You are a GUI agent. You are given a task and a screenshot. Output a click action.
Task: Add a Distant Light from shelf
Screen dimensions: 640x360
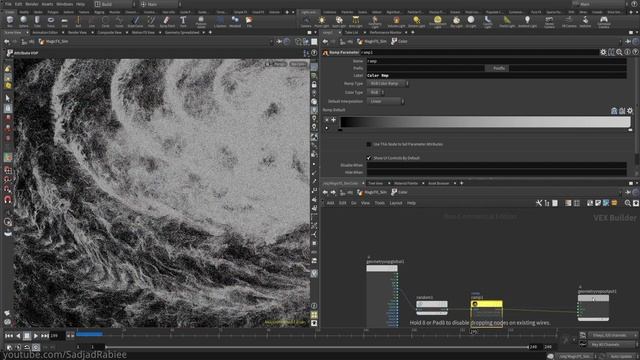(416, 21)
